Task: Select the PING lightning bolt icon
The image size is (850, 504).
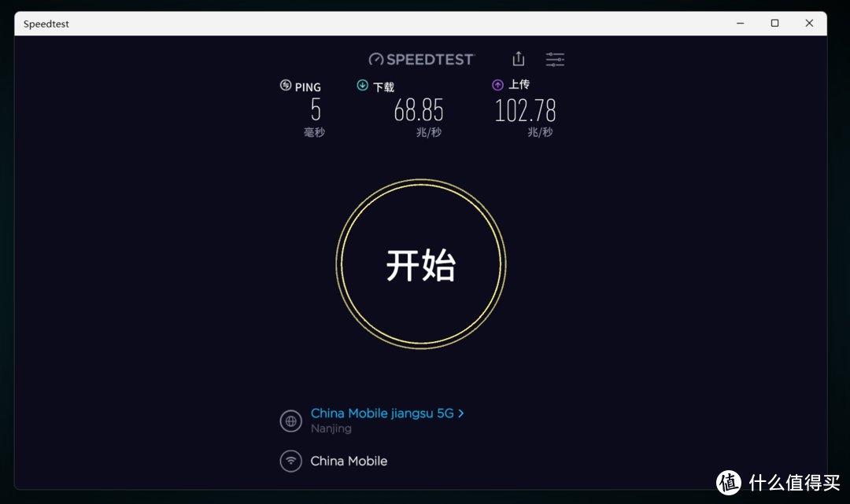Action: [284, 85]
